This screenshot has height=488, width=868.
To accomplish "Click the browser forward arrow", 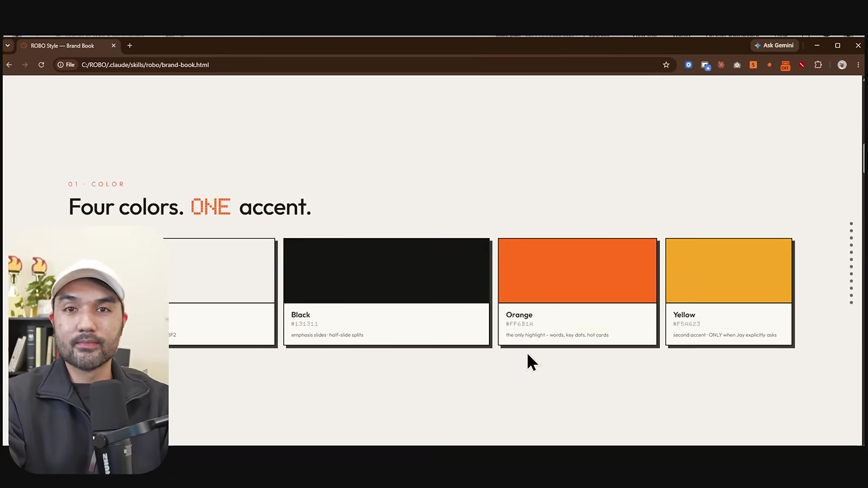I will tap(25, 64).
